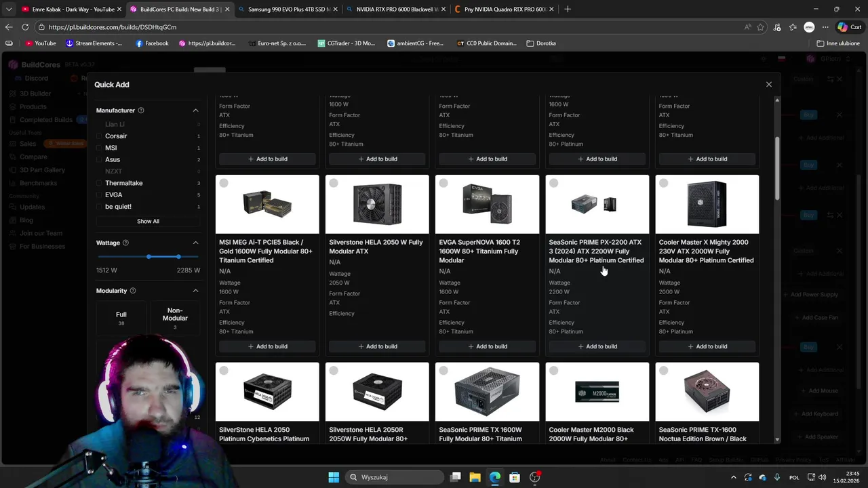Check the EVGA manufacturer checkbox
The image size is (868, 488).
(x=99, y=195)
